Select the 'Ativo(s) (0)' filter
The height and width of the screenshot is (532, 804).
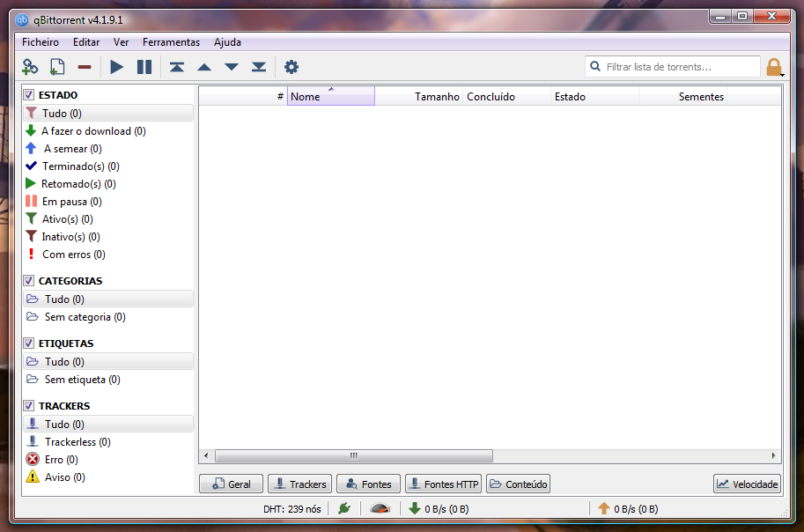108,219
